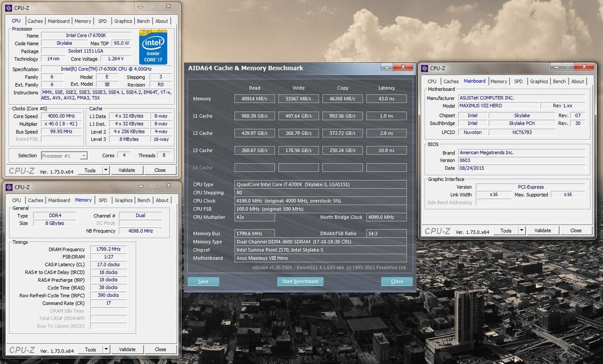This screenshot has height=364, width=603.
Task: Click the North Bridge Clock value 4099.0 MHz
Action: [386, 217]
